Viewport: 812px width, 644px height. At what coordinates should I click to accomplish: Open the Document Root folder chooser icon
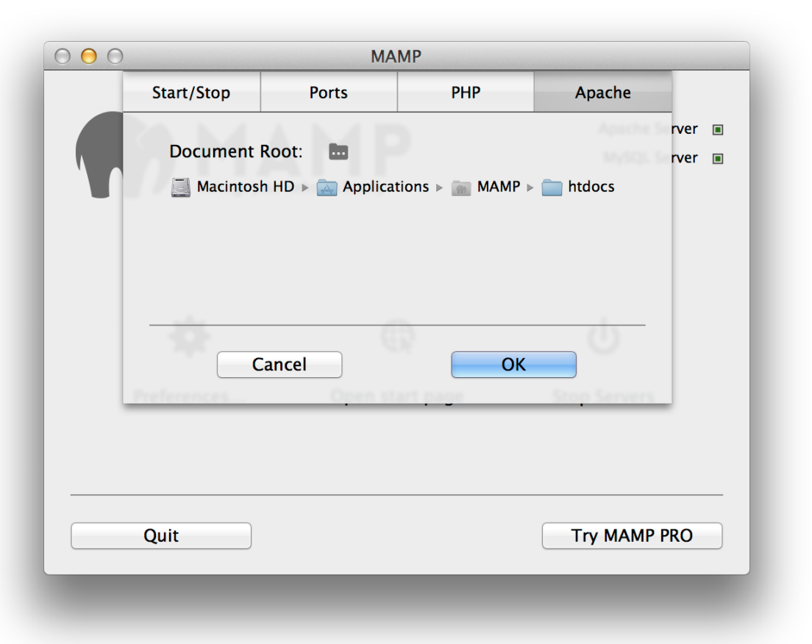click(x=338, y=151)
